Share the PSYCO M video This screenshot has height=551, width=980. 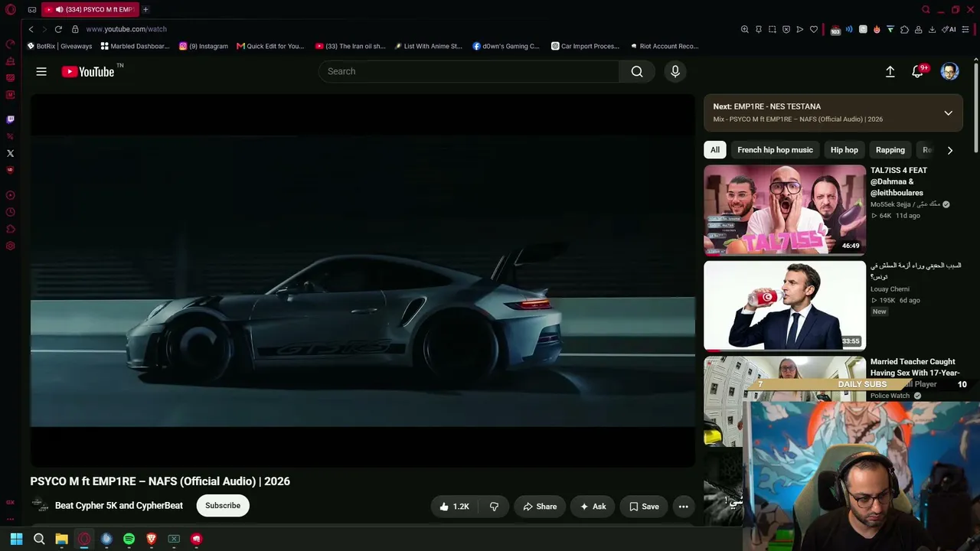click(x=540, y=507)
